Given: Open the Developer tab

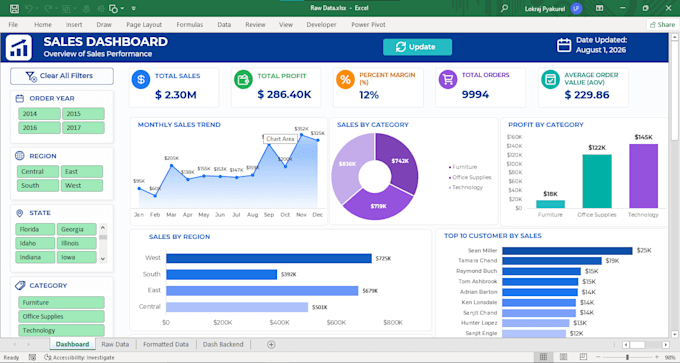Looking at the screenshot, I should 321,25.
